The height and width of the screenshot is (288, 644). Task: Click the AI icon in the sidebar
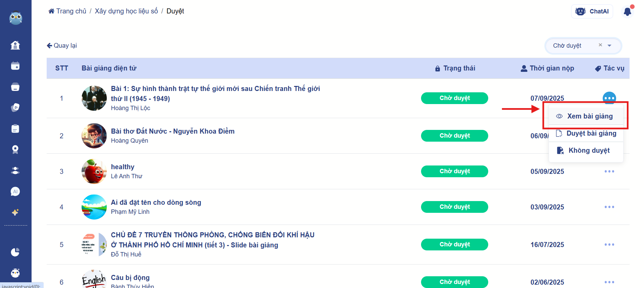15,191
